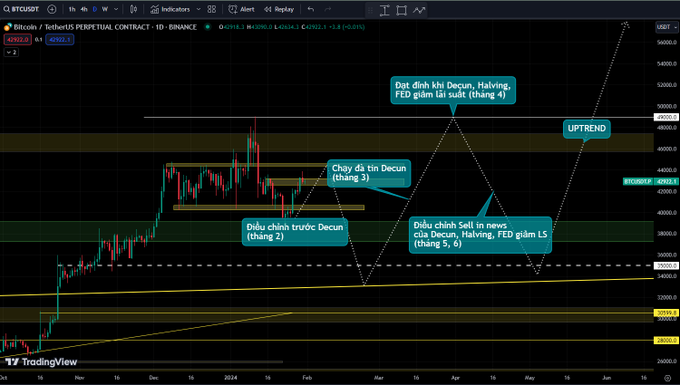Open the candlestick chart type selector
The image size is (680, 385).
pos(134,9)
